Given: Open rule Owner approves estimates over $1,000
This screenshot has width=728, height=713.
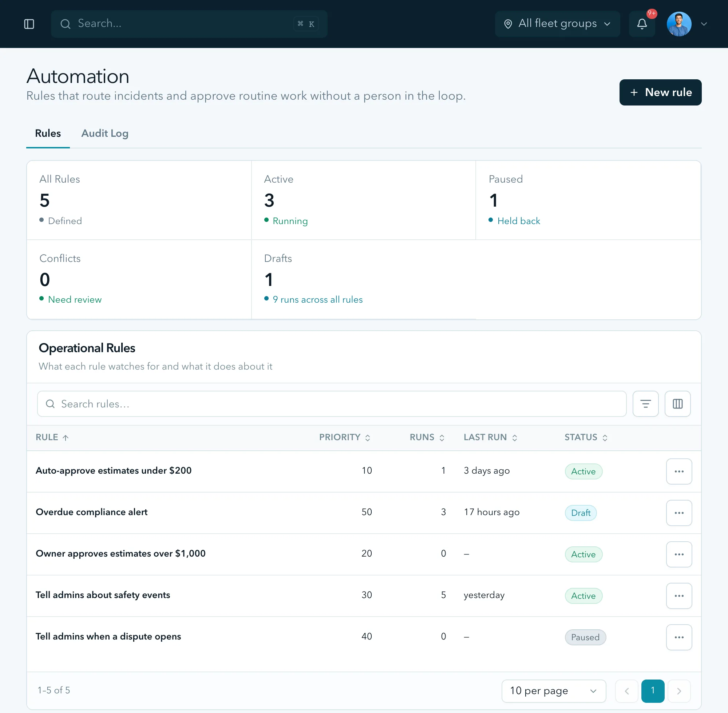Looking at the screenshot, I should point(120,553).
